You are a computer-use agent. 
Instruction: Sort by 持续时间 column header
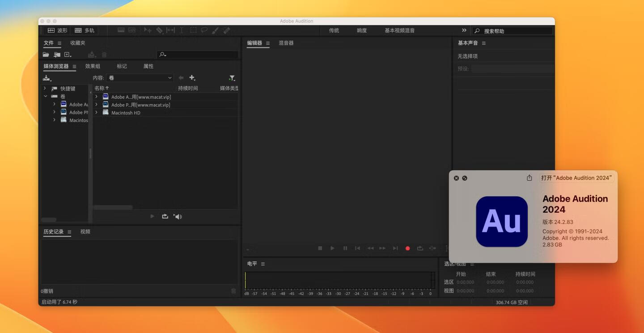(x=188, y=88)
